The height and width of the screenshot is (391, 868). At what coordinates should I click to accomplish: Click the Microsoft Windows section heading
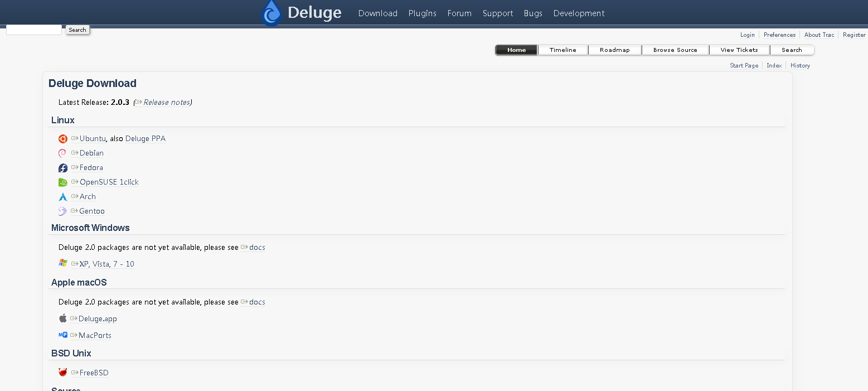[x=90, y=228]
